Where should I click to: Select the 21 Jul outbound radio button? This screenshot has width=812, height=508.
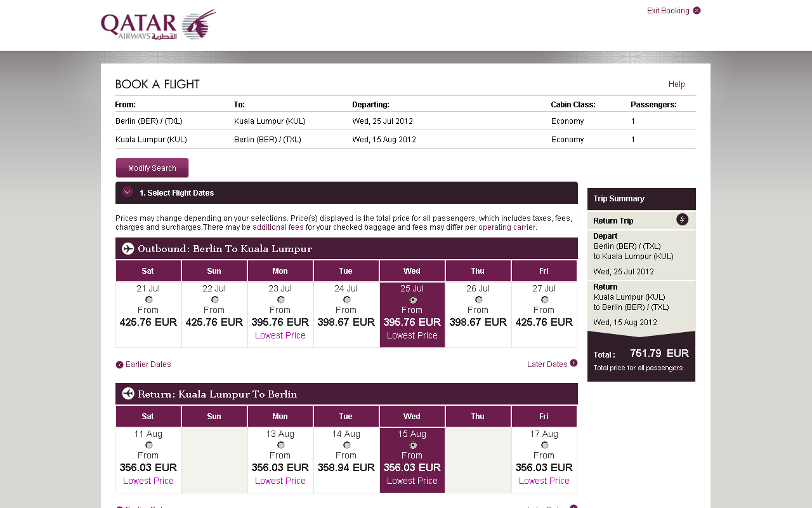(x=148, y=300)
